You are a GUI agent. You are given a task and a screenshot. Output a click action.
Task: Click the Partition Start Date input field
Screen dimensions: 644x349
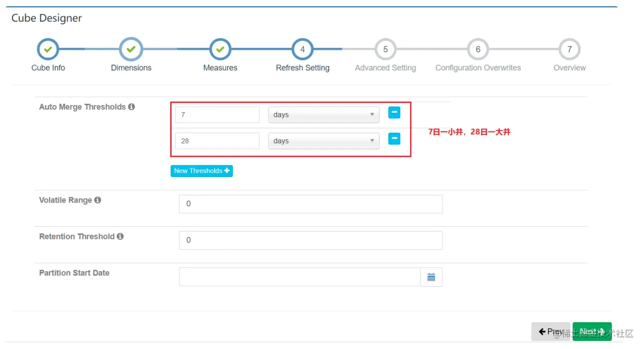point(300,277)
